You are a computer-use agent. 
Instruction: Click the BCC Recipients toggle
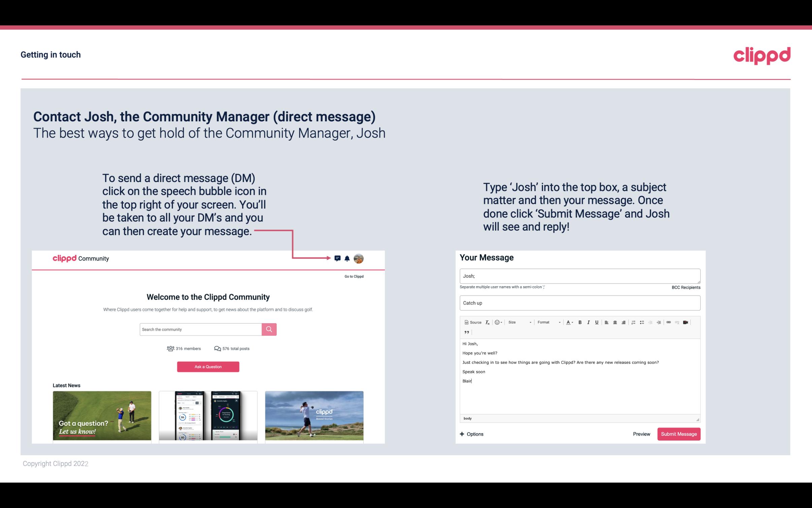tap(686, 287)
